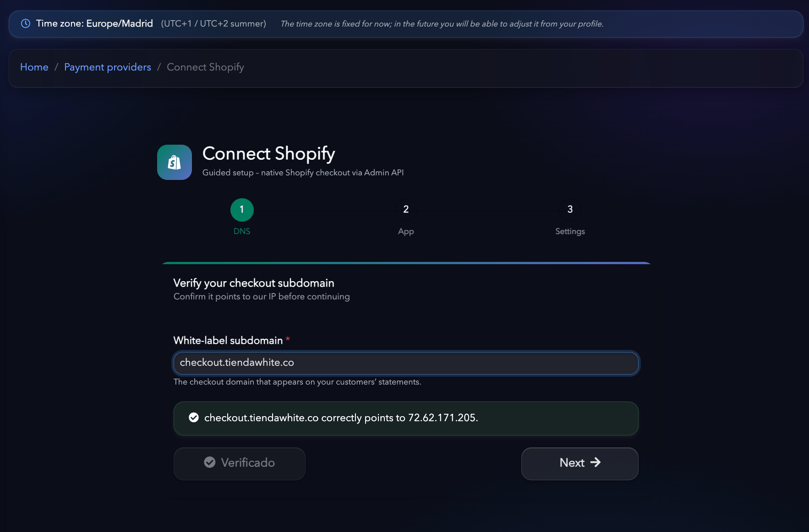Click the Settings step label

570,232
